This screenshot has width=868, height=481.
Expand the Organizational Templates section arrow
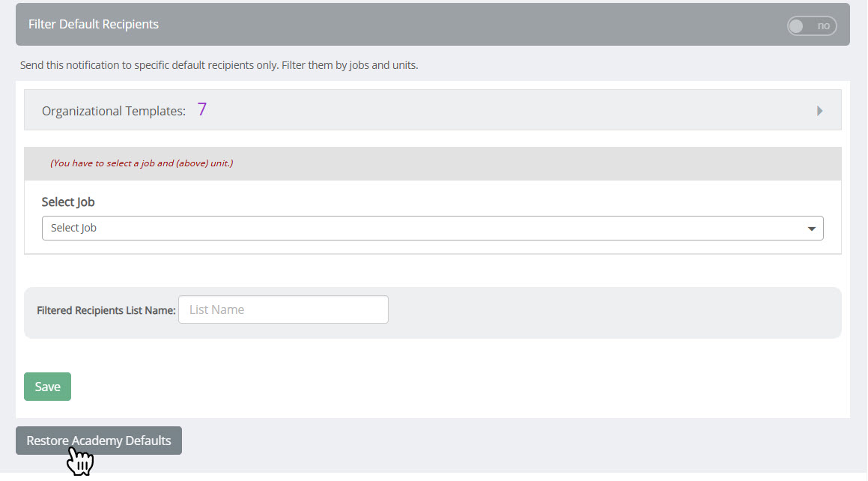click(819, 111)
